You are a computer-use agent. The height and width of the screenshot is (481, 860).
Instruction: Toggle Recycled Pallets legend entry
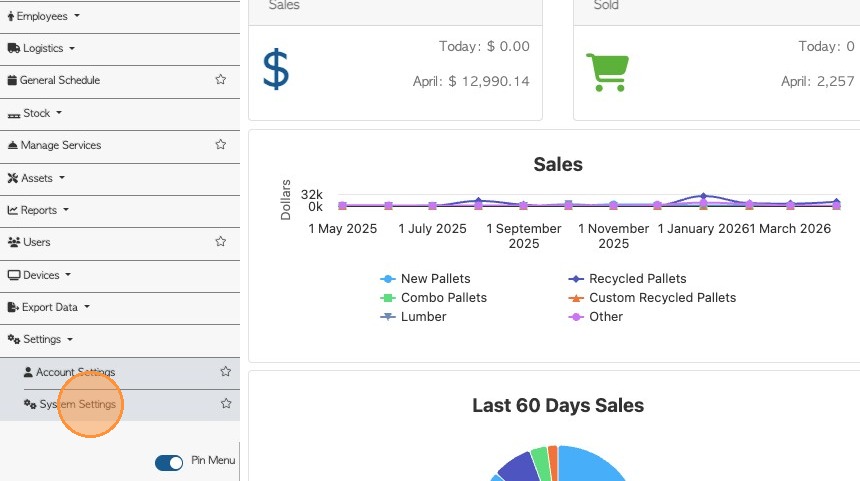(x=627, y=279)
